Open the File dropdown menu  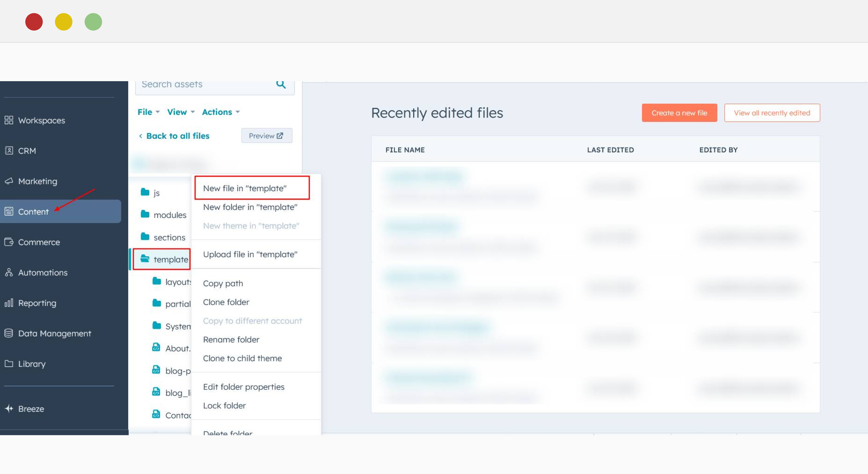(147, 111)
